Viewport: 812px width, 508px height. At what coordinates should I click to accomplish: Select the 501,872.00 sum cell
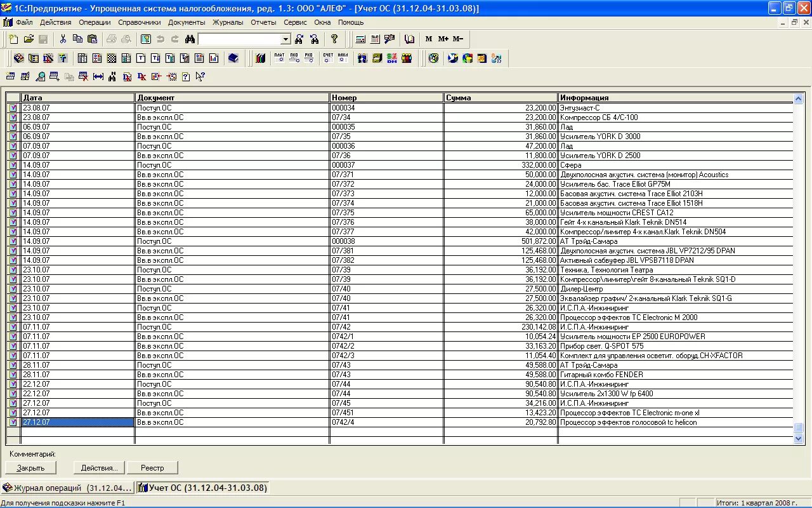click(x=501, y=241)
